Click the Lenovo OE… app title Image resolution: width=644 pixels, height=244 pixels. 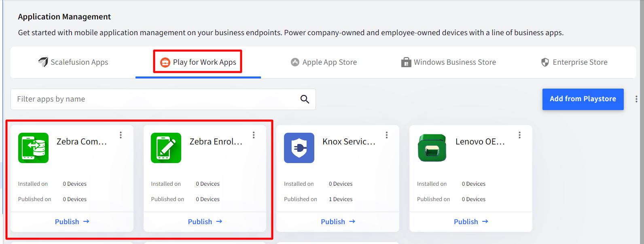point(480,142)
